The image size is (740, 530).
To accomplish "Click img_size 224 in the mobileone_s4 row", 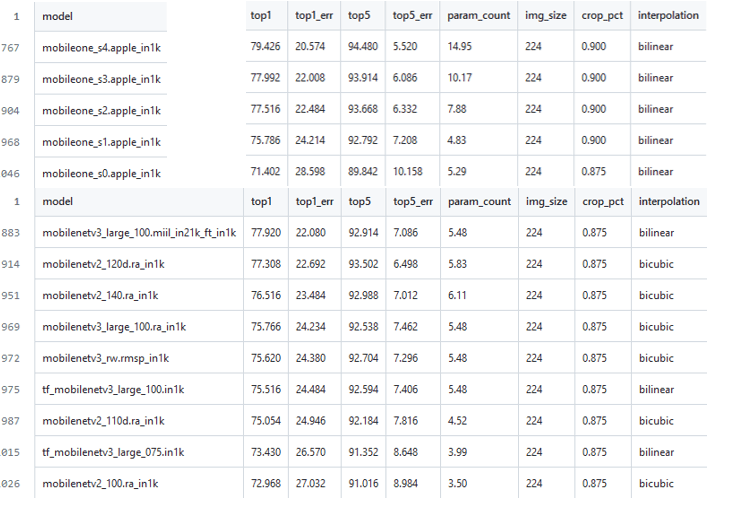I will (533, 46).
